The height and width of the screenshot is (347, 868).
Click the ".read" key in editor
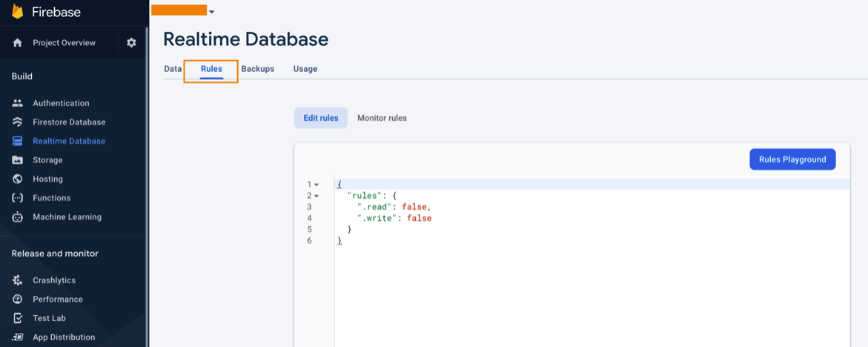pos(375,207)
